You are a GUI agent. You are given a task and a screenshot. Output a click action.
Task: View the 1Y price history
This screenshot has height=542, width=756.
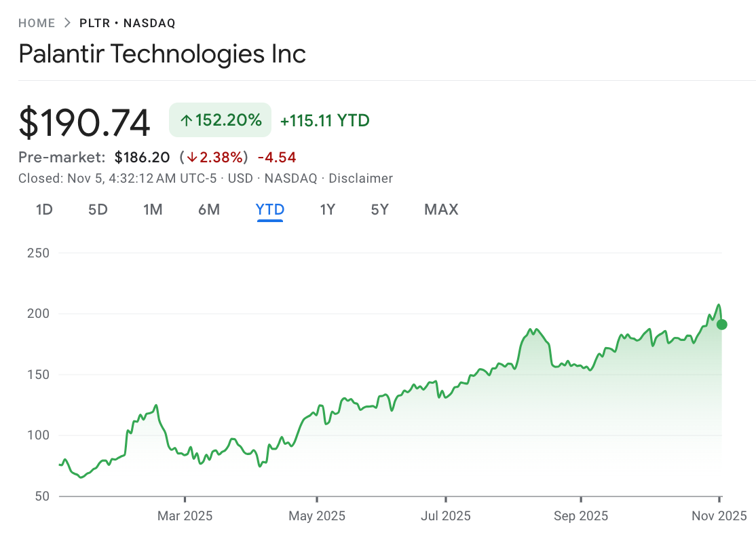pyautogui.click(x=327, y=210)
